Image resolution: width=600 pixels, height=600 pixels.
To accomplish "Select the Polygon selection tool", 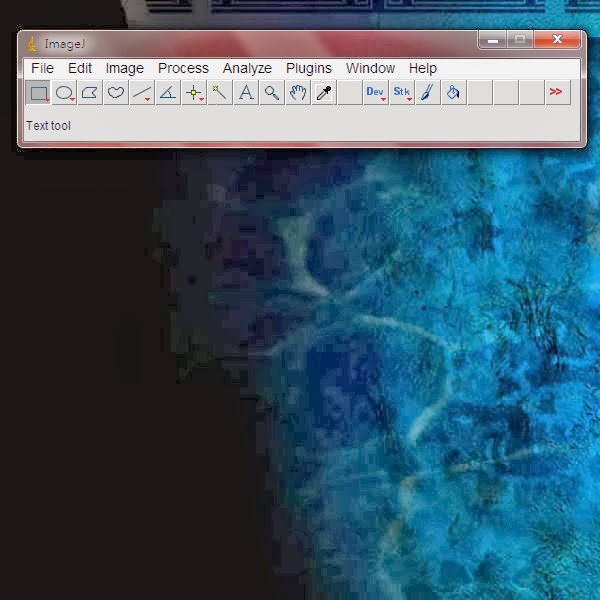I will click(90, 92).
